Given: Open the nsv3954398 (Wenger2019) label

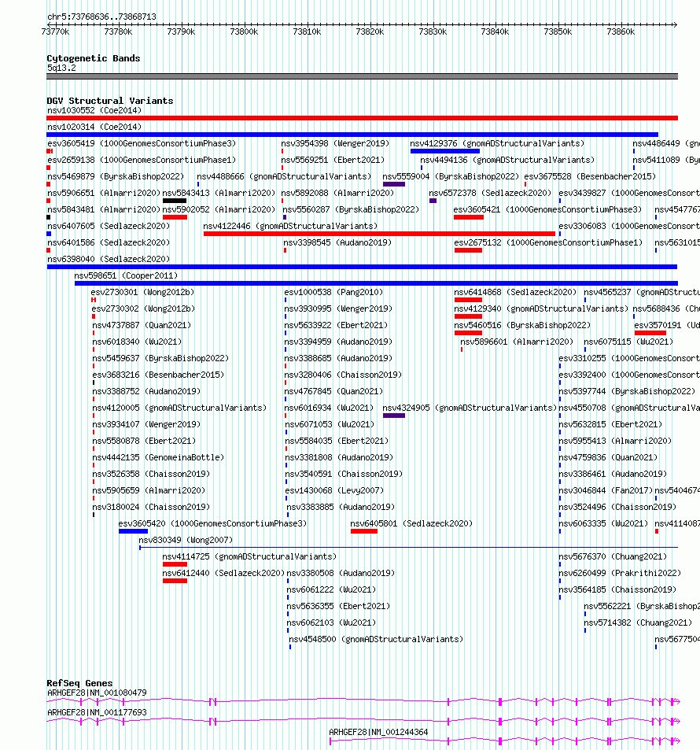Looking at the screenshot, I should [335, 143].
